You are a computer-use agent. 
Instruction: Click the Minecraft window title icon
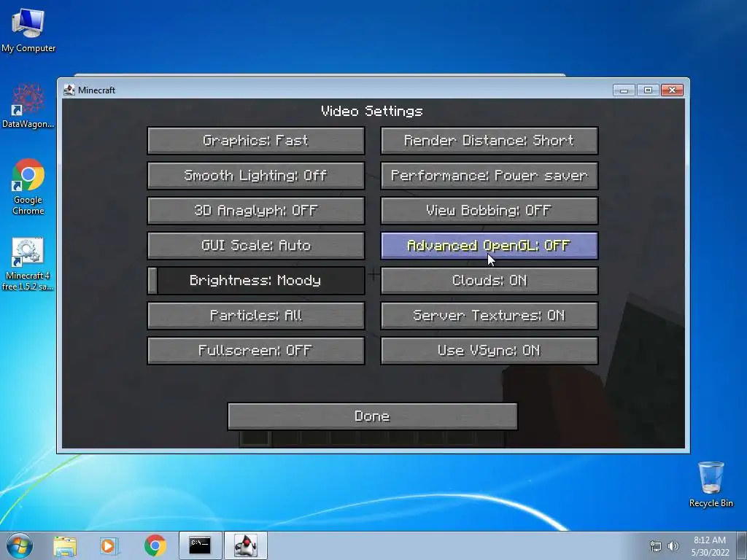click(x=69, y=90)
